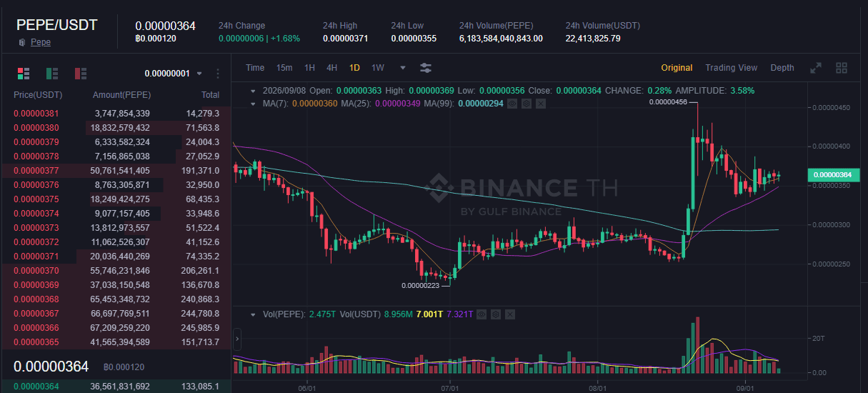Screen dimensions: 868x393
Task: Click 24h Low value 0.00000355
Action: point(414,39)
